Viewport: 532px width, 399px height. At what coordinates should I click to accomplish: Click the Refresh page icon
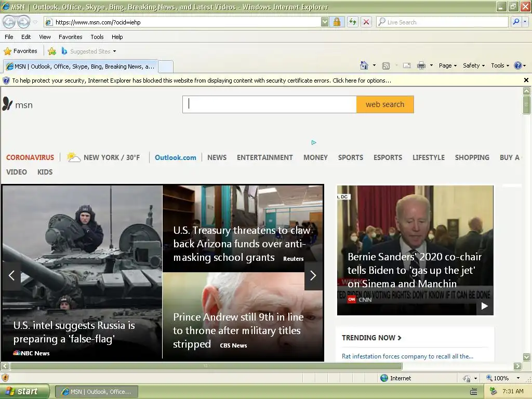[x=353, y=22]
